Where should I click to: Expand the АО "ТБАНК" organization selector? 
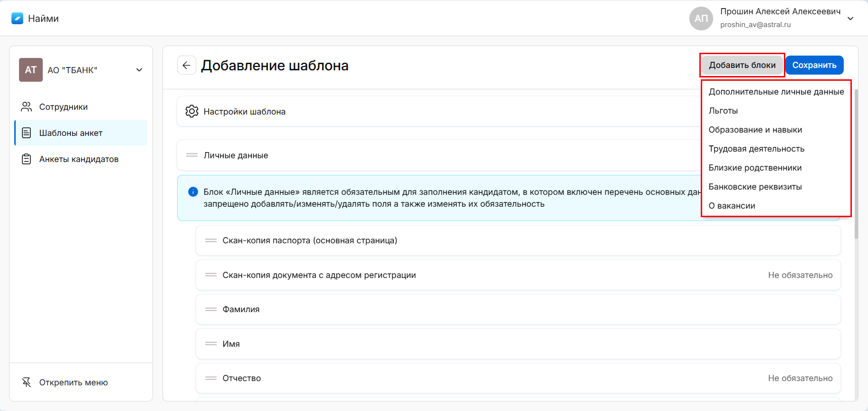pyautogui.click(x=139, y=70)
